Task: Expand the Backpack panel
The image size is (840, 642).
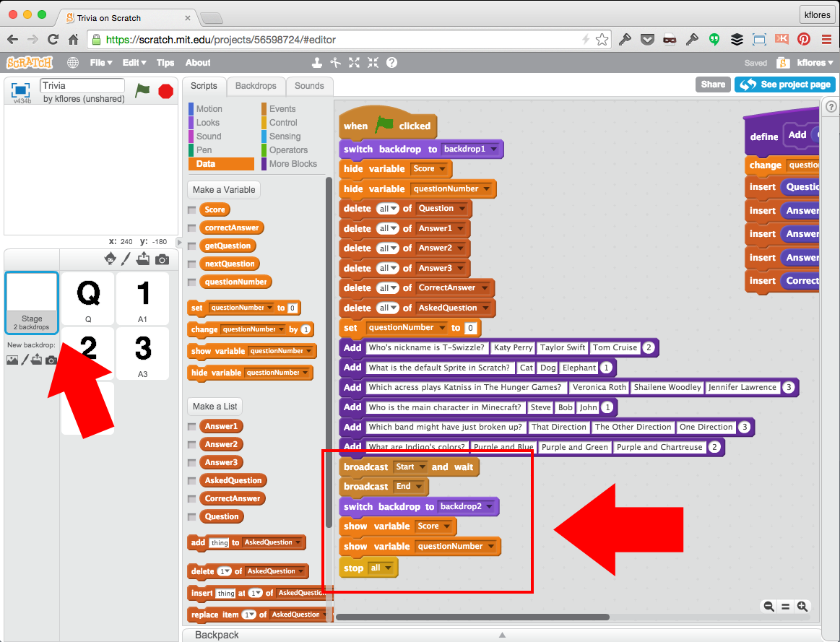Action: (x=501, y=635)
